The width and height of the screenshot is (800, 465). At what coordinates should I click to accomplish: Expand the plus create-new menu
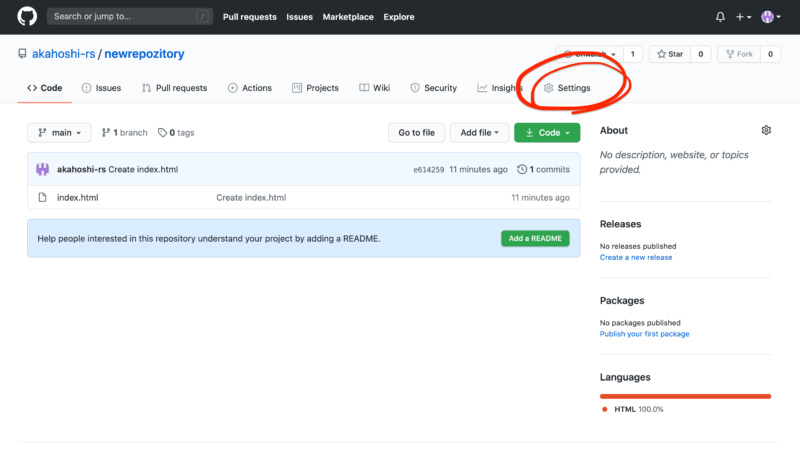743,17
